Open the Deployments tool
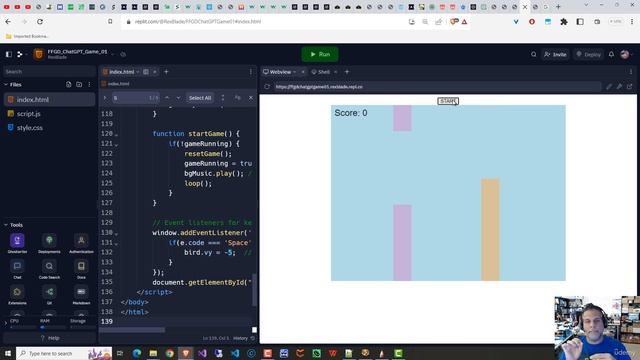The image size is (640, 360). click(49, 244)
